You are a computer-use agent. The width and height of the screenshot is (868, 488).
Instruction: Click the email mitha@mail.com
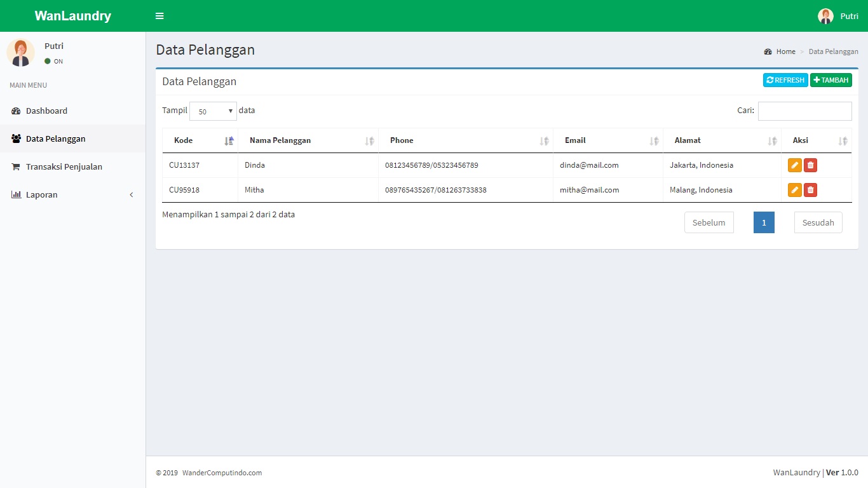click(590, 190)
